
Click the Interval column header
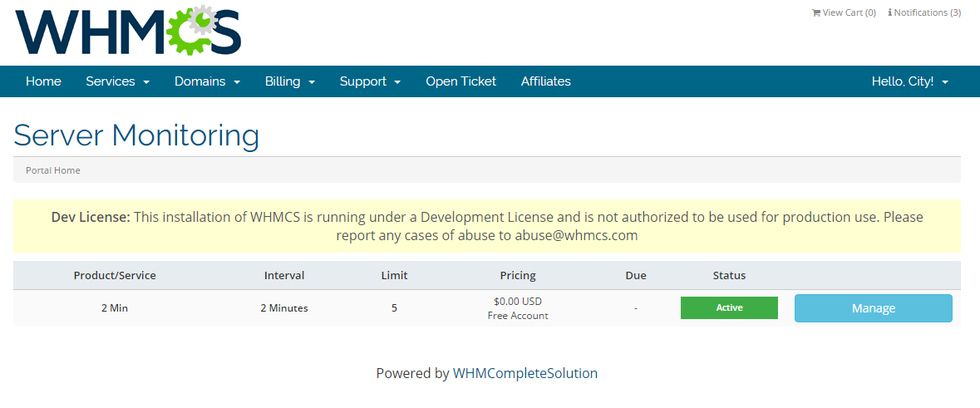[284, 275]
